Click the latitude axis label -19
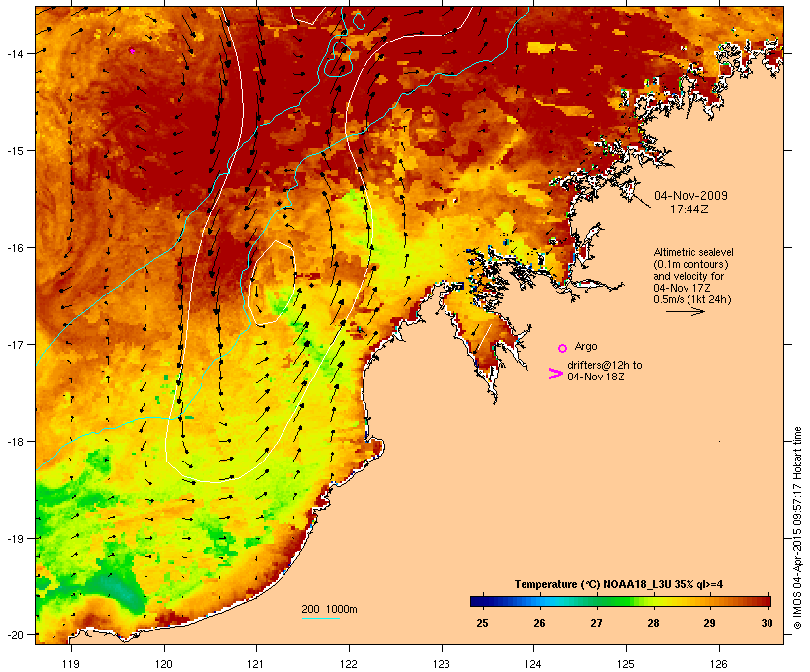Screen dimensions: 810x672 click(x=14, y=539)
